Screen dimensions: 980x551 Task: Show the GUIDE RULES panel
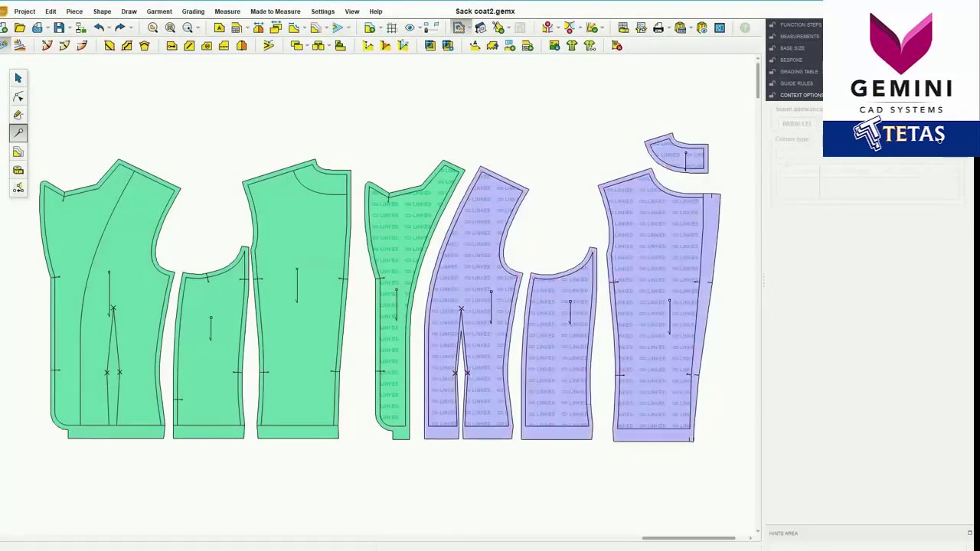point(796,83)
